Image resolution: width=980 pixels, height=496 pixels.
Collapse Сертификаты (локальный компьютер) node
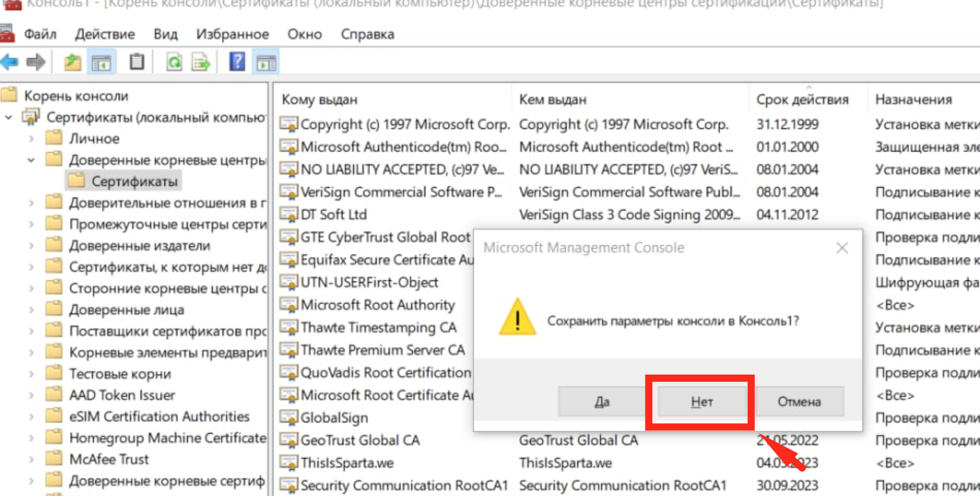[x=8, y=117]
